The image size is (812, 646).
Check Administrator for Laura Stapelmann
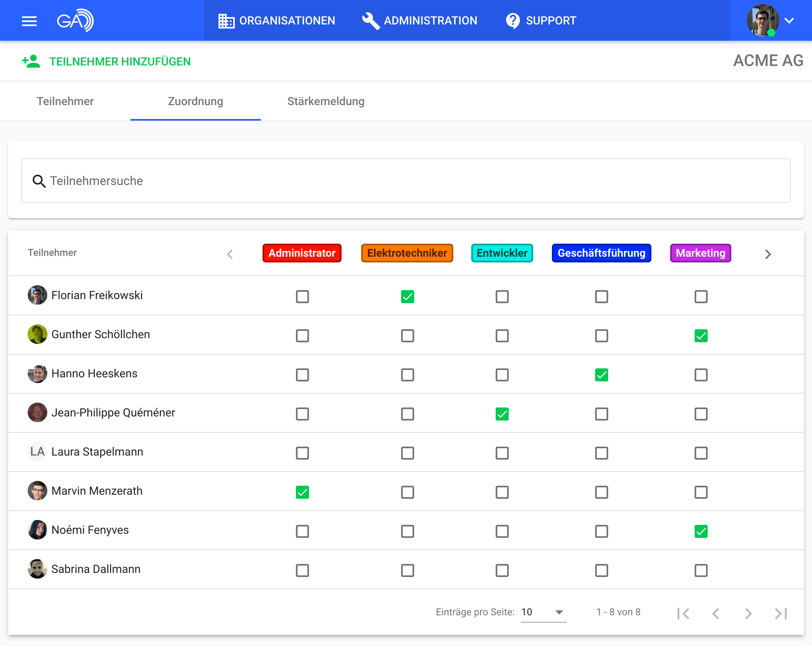[x=302, y=453]
